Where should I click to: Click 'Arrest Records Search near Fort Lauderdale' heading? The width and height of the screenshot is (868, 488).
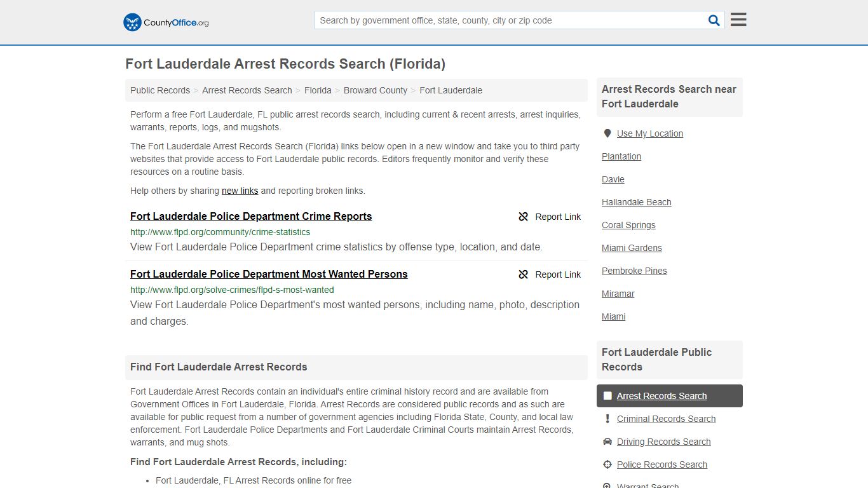click(669, 97)
